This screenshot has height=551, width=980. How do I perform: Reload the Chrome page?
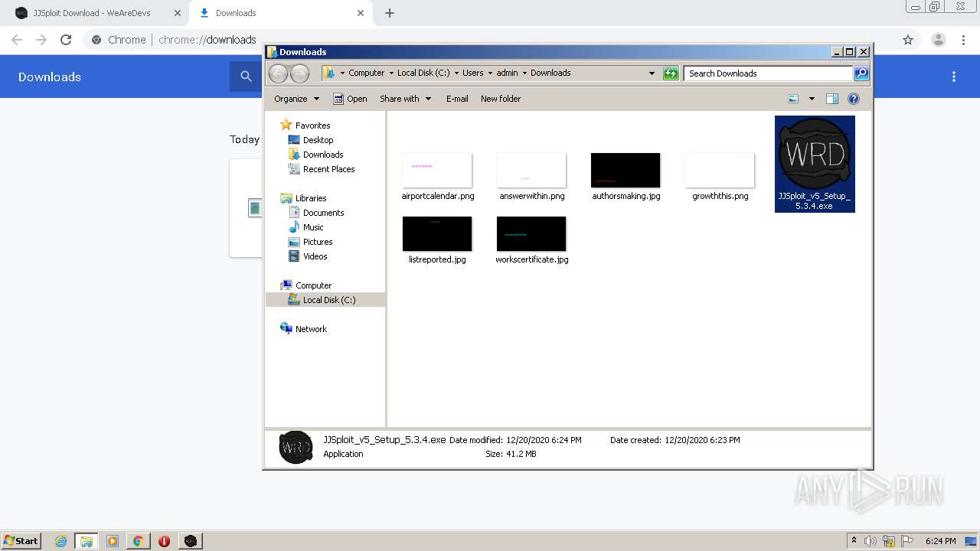[x=66, y=40]
